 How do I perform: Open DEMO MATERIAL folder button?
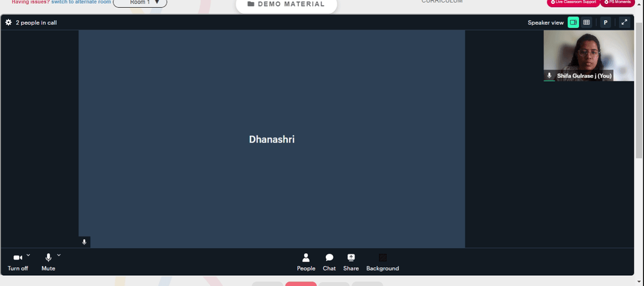pos(287,5)
